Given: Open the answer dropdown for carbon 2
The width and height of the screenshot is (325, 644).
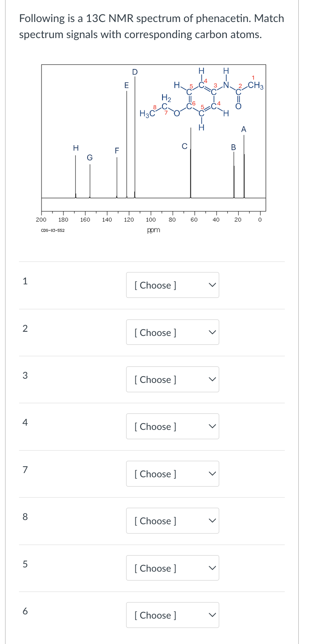Looking at the screenshot, I should [172, 332].
